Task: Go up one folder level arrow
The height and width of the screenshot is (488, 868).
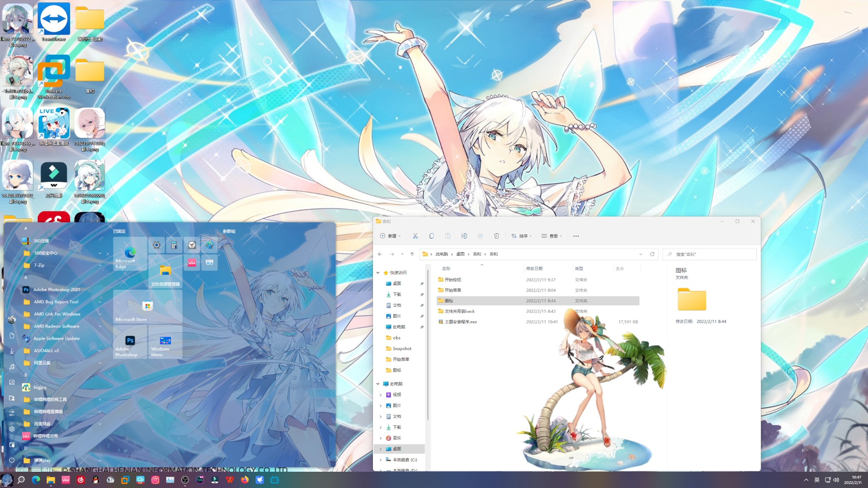Action: click(412, 254)
